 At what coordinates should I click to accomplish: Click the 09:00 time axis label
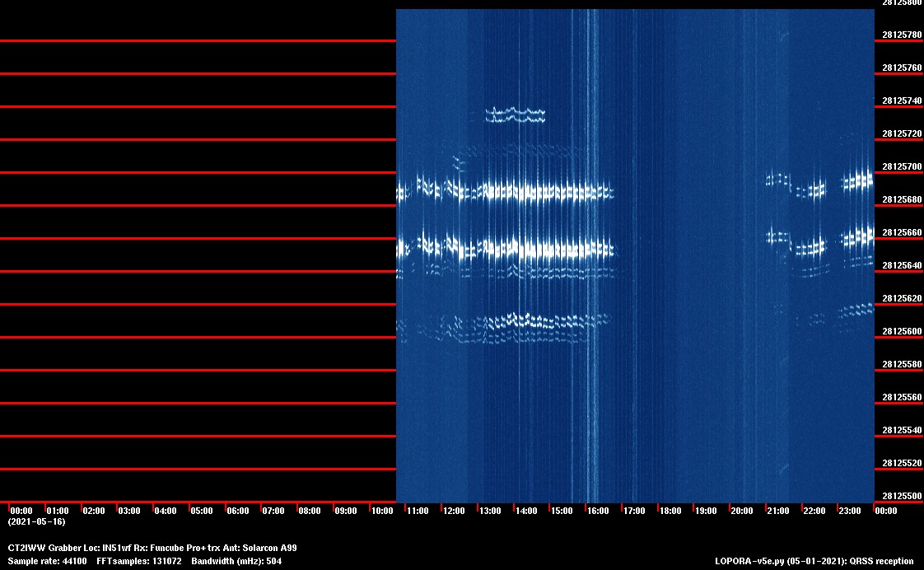click(x=346, y=511)
